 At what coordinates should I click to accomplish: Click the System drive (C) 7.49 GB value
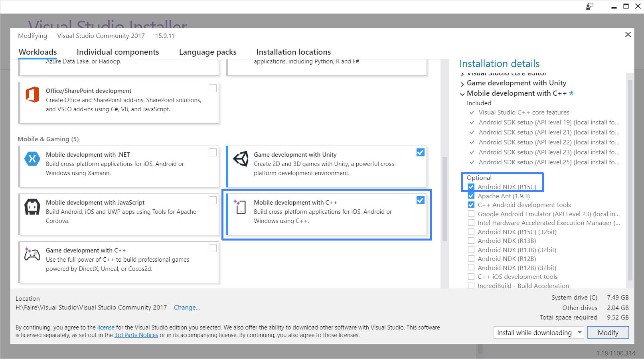coord(618,297)
